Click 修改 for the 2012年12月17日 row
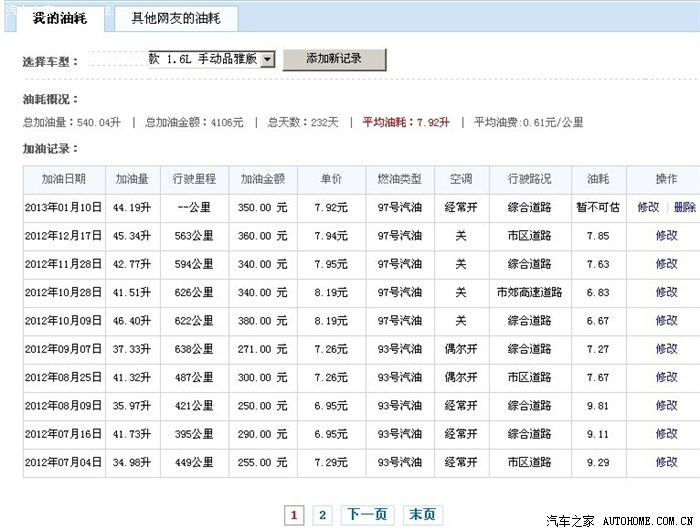Viewport: 700px width, 530px height. click(667, 235)
